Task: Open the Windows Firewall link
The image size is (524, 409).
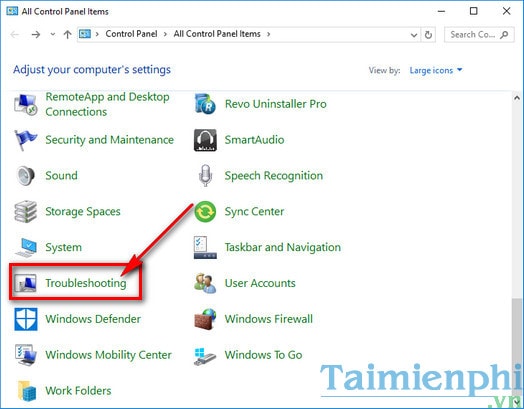Action: (x=269, y=319)
